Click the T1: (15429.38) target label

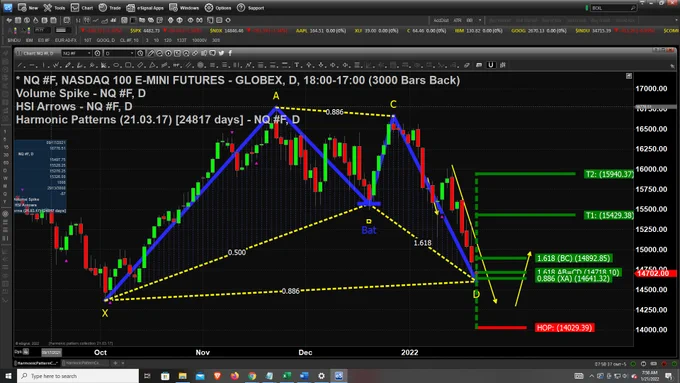tap(609, 215)
